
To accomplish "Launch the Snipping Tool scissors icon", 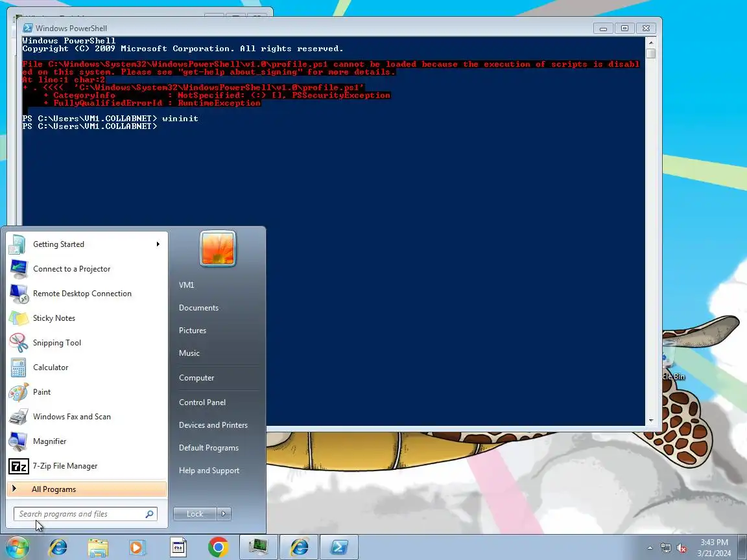I will click(18, 343).
